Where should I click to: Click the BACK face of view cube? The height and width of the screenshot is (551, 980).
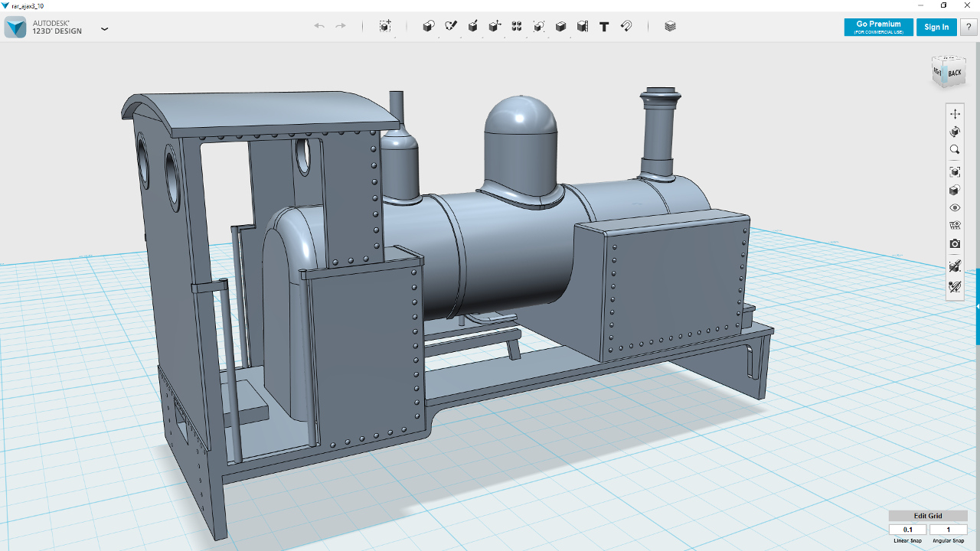(954, 73)
